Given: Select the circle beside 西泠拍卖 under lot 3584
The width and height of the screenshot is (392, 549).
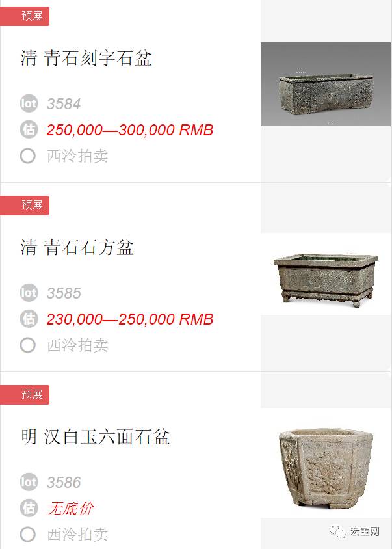Looking at the screenshot, I should pos(28,156).
